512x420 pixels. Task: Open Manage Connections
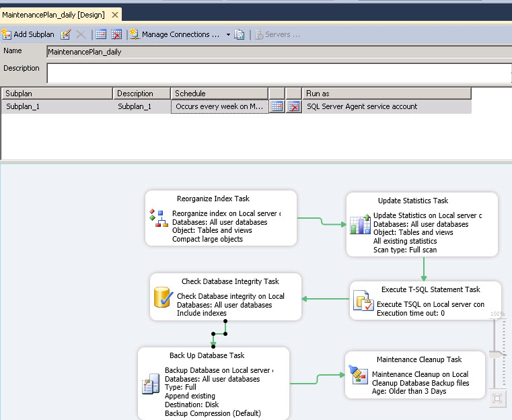(x=175, y=34)
